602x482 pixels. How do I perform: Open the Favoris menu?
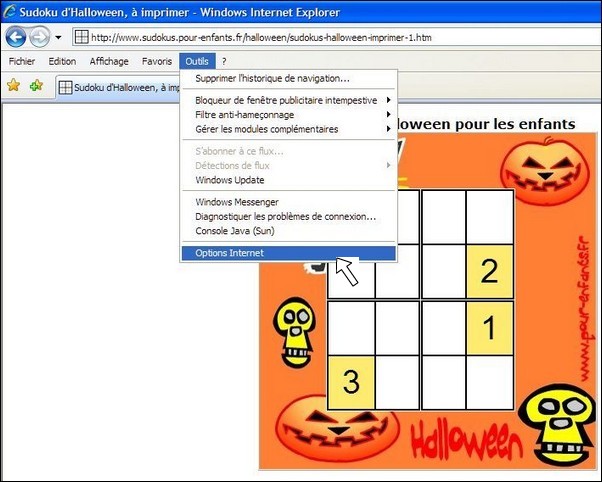pos(157,61)
